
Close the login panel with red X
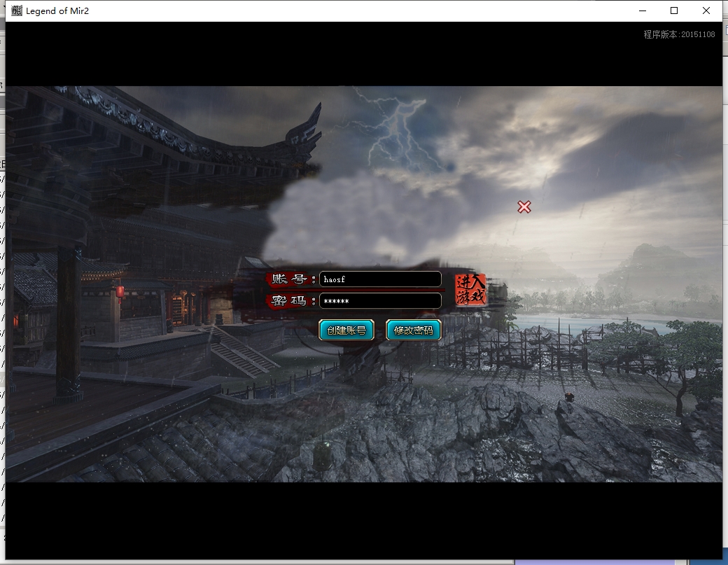pos(524,207)
